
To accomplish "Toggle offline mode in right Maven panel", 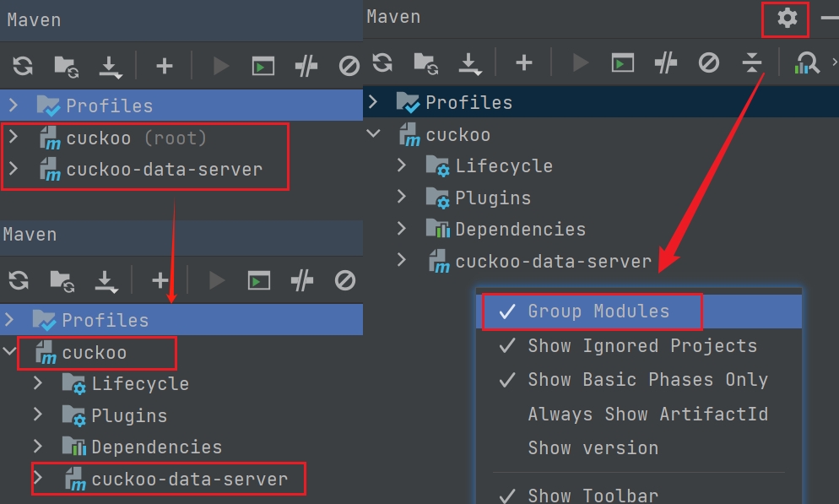I will pos(666,63).
